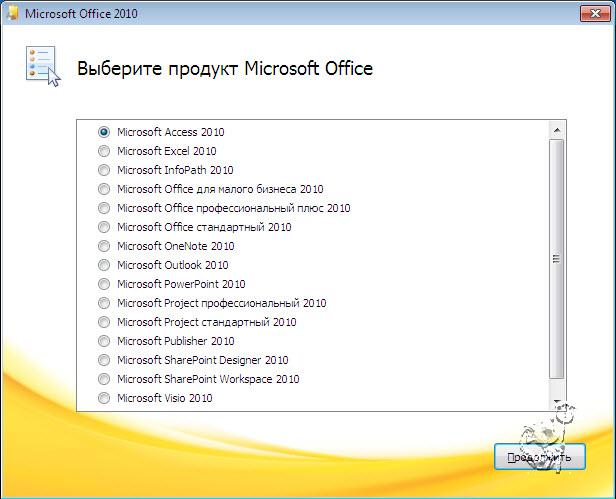Choose Microsoft PowerPoint 2010 radio button

pos(104,284)
